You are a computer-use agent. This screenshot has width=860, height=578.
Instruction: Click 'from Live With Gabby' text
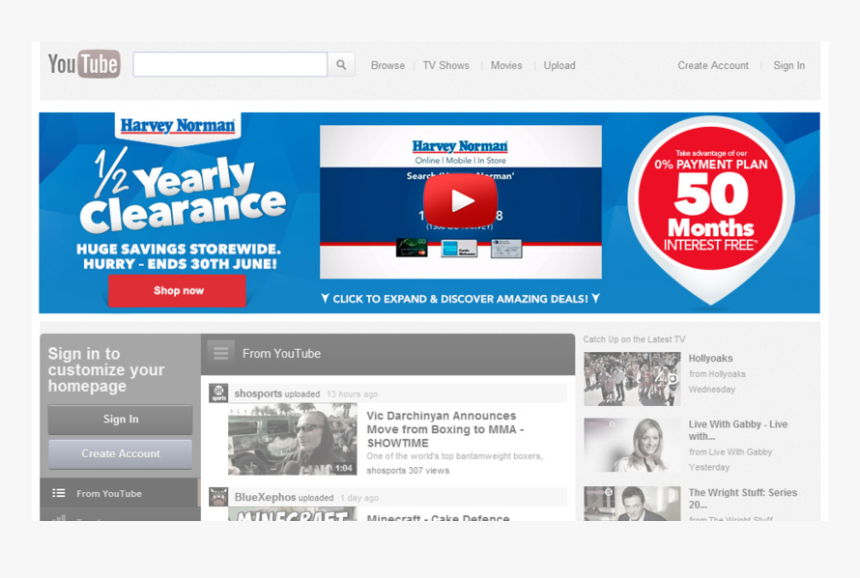730,452
